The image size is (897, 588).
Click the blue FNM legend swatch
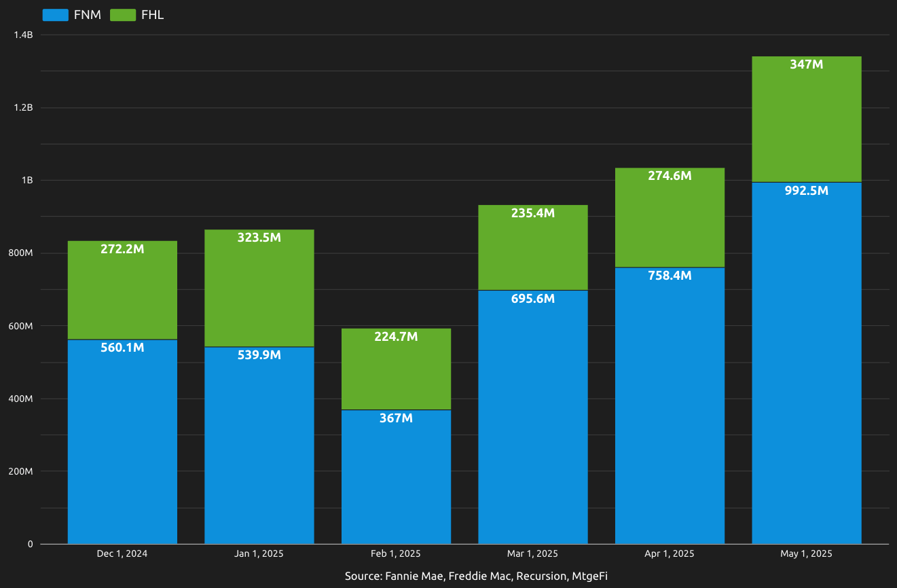coord(55,14)
